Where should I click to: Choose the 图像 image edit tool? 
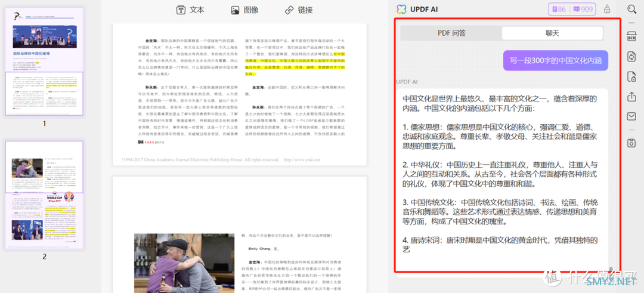[x=244, y=10]
